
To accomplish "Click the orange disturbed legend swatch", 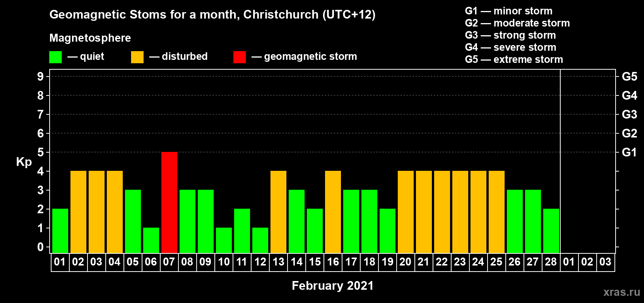I will click(137, 57).
